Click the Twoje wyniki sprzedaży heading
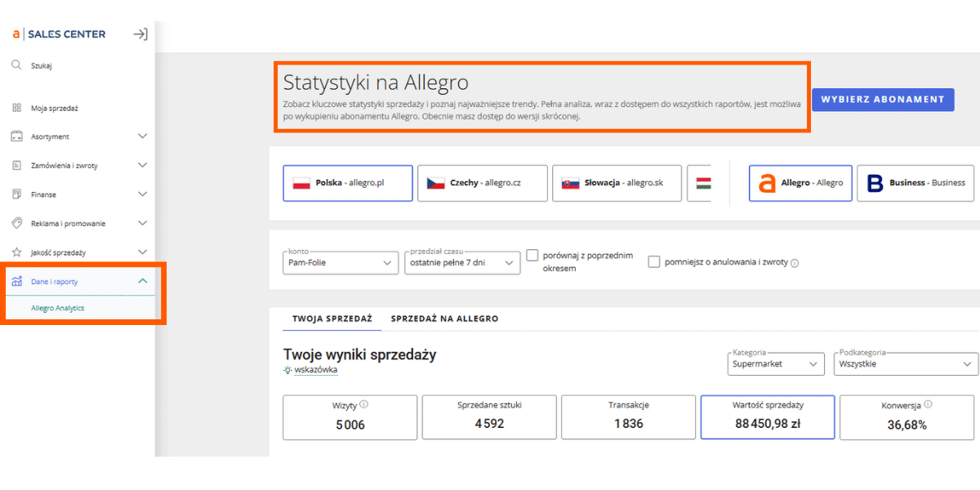The width and height of the screenshot is (980, 490). [359, 354]
